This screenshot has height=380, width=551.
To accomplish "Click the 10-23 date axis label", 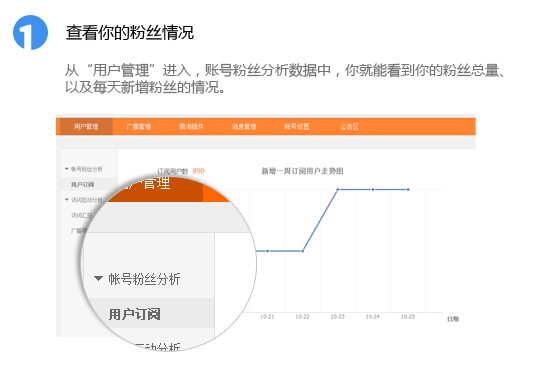I will tap(337, 317).
